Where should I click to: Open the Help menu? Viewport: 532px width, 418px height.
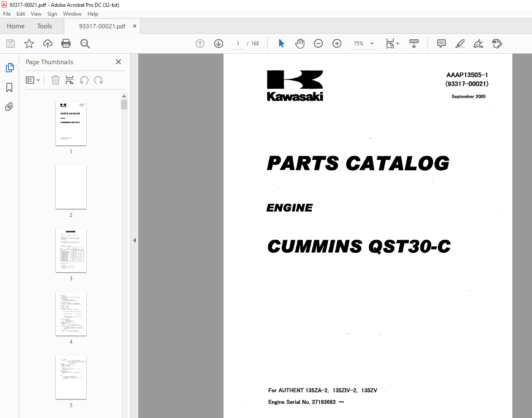coord(93,14)
